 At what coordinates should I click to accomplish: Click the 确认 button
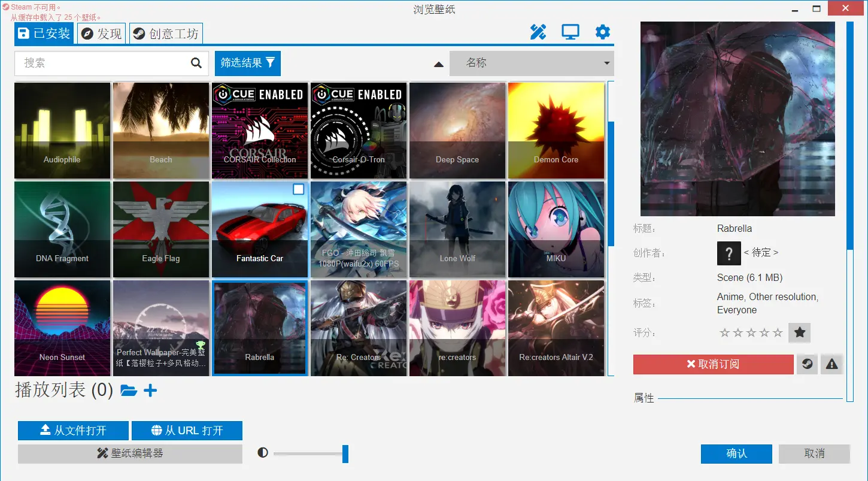point(736,453)
